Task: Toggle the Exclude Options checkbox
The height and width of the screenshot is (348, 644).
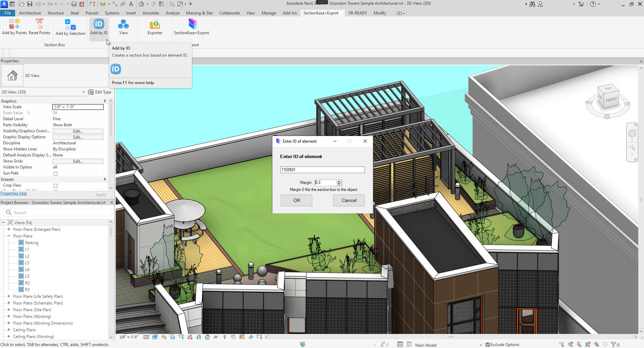Action: [x=488, y=345]
